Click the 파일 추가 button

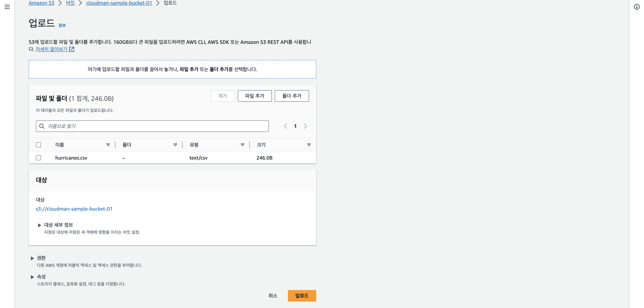click(x=254, y=96)
